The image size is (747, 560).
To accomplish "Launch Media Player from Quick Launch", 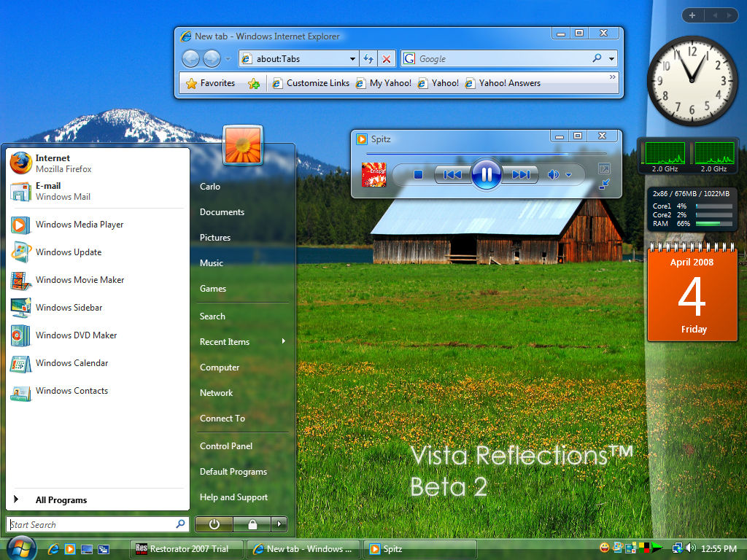I will pos(70,548).
